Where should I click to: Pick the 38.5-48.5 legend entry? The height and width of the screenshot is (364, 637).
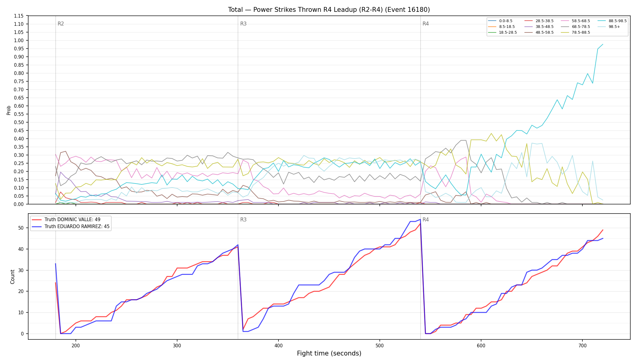(539, 27)
